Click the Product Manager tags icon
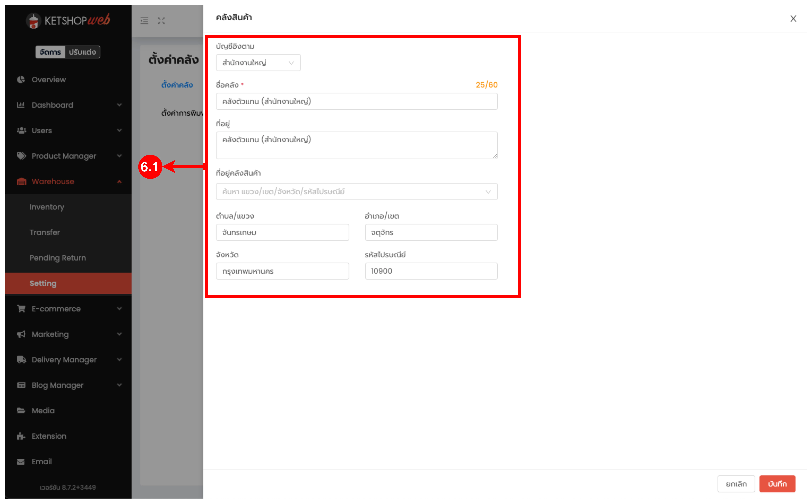Screen dimensions: 812x504 pos(21,156)
